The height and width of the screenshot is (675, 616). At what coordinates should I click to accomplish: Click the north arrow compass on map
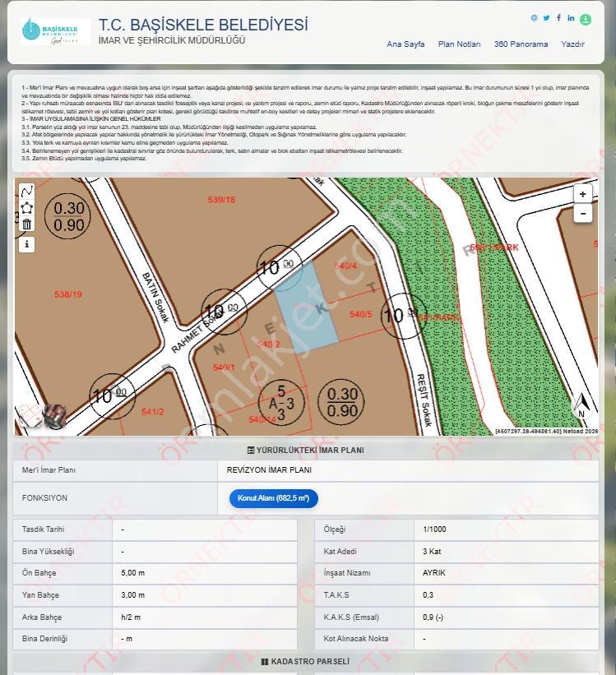pyautogui.click(x=582, y=406)
